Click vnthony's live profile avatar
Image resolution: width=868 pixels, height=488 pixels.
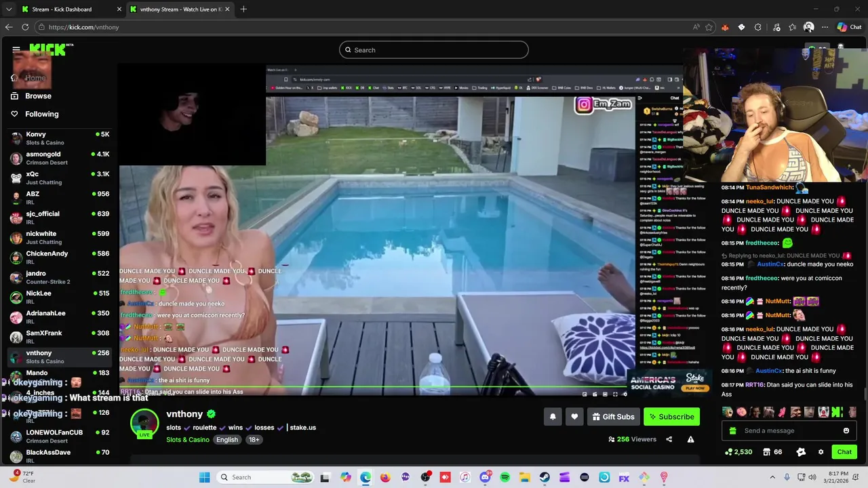(144, 424)
